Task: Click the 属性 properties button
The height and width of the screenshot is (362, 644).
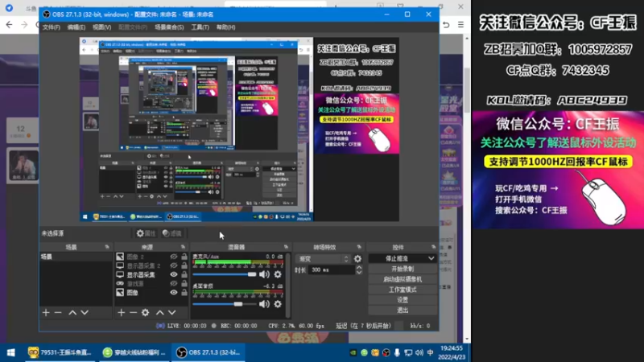Action: 147,233
